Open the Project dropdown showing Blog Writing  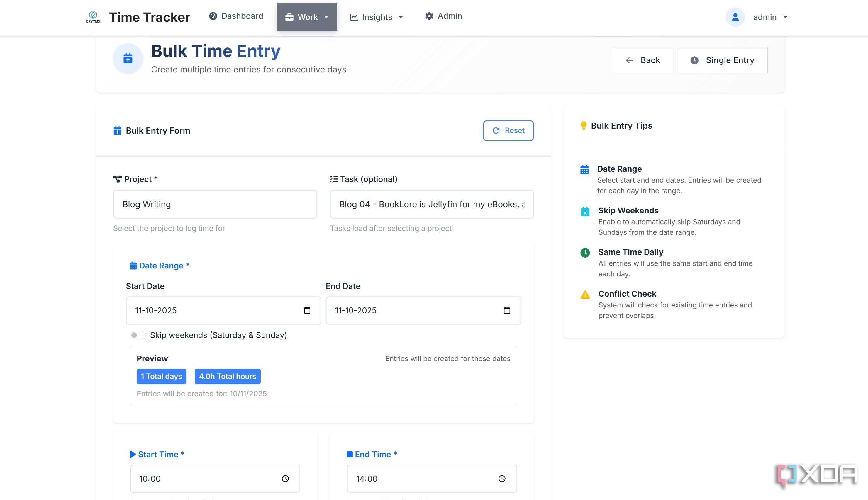tap(215, 204)
